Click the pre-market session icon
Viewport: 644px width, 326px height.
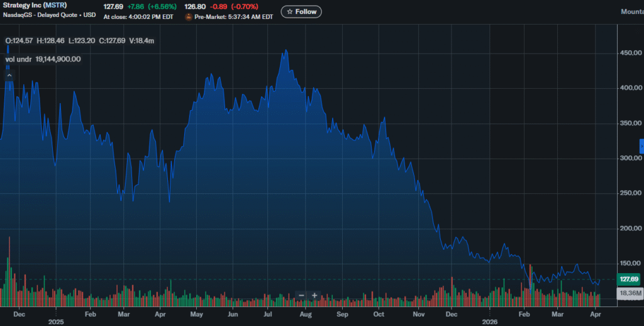pos(189,16)
